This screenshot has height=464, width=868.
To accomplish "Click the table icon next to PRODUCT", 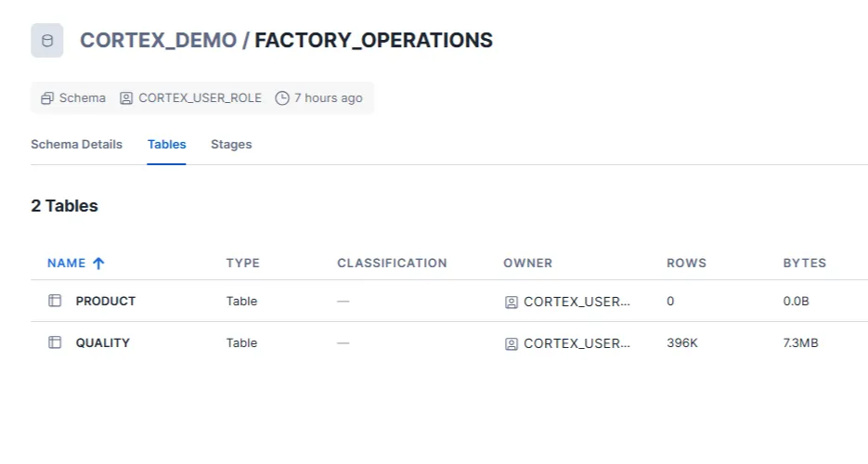I will click(55, 301).
